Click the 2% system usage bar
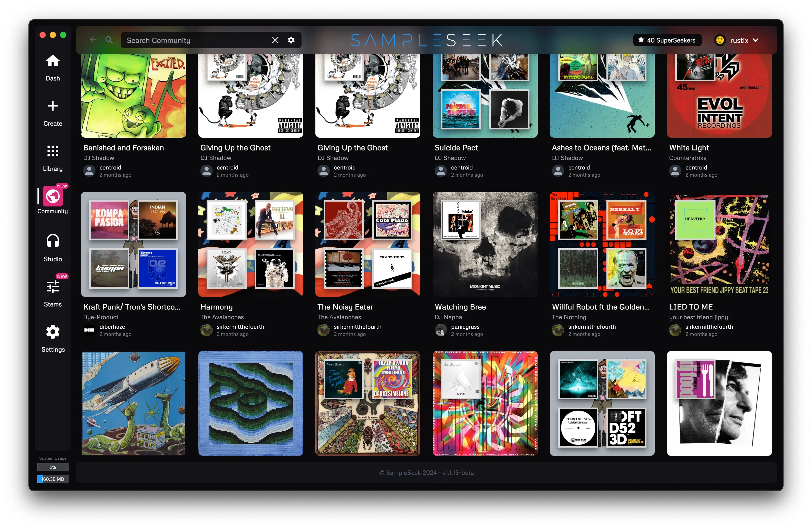 point(53,467)
